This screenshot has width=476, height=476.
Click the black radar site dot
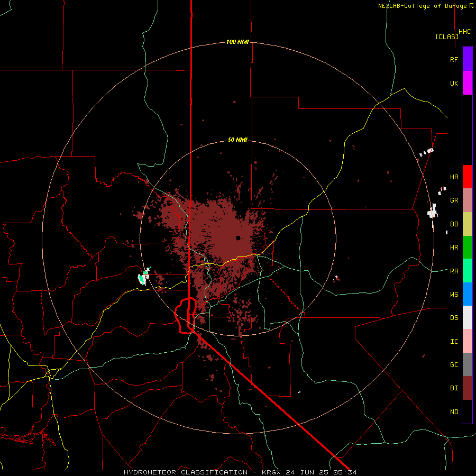click(x=238, y=237)
